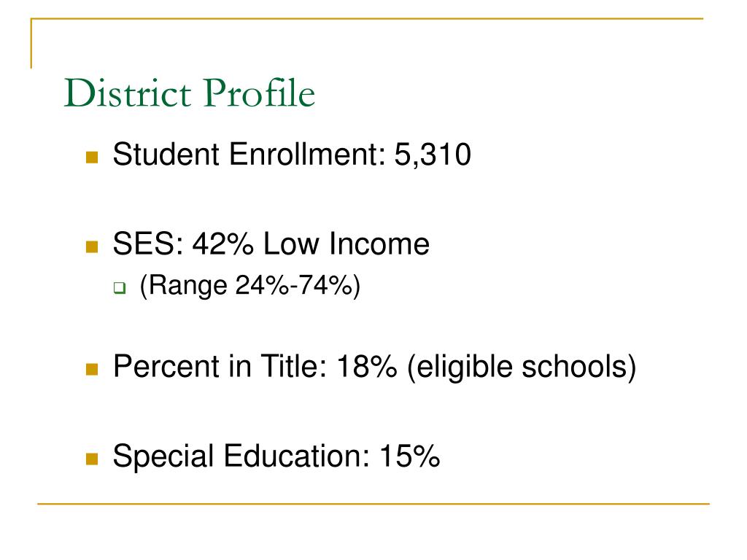Click the Special Education bullet marker
The image size is (747, 560).
point(92,459)
